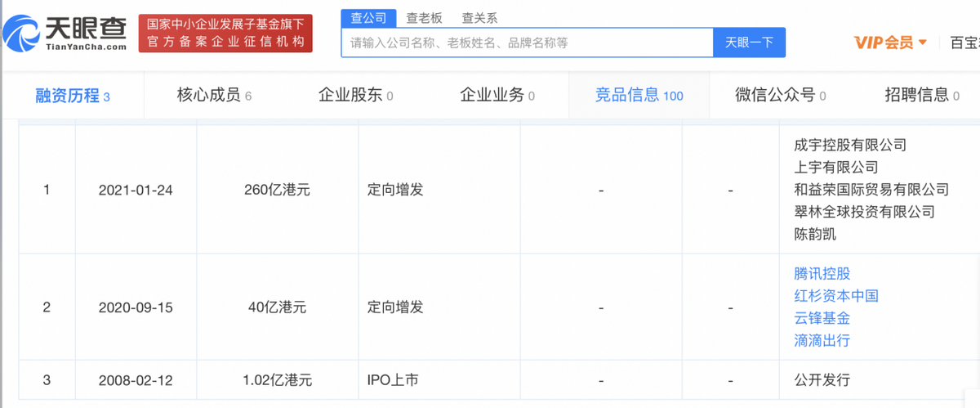980x408 pixels.
Task: Switch to the 查公司 search tab
Action: pyautogui.click(x=368, y=17)
